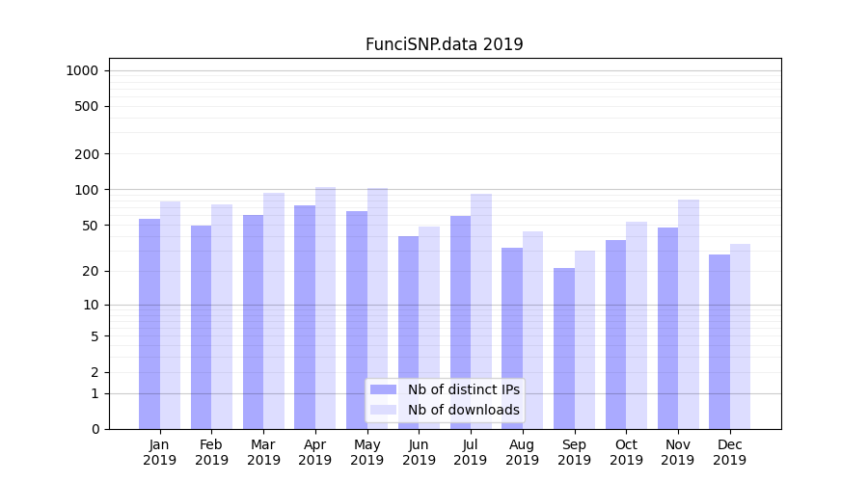The width and height of the screenshot is (868, 482).
Task: Click the April downloads bar
Action: [326, 308]
